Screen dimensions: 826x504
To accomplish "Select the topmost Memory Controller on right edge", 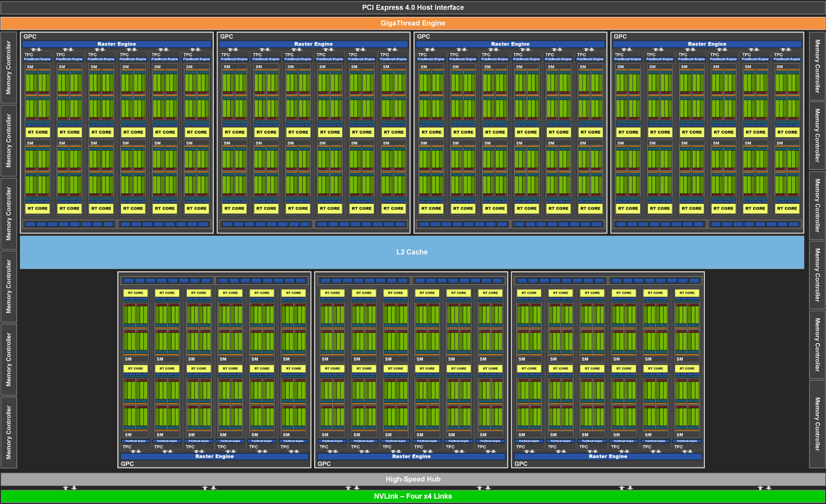I will tap(817, 66).
